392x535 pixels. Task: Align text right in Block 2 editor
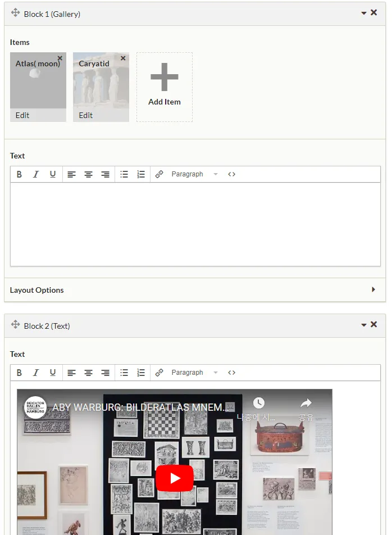coord(106,373)
